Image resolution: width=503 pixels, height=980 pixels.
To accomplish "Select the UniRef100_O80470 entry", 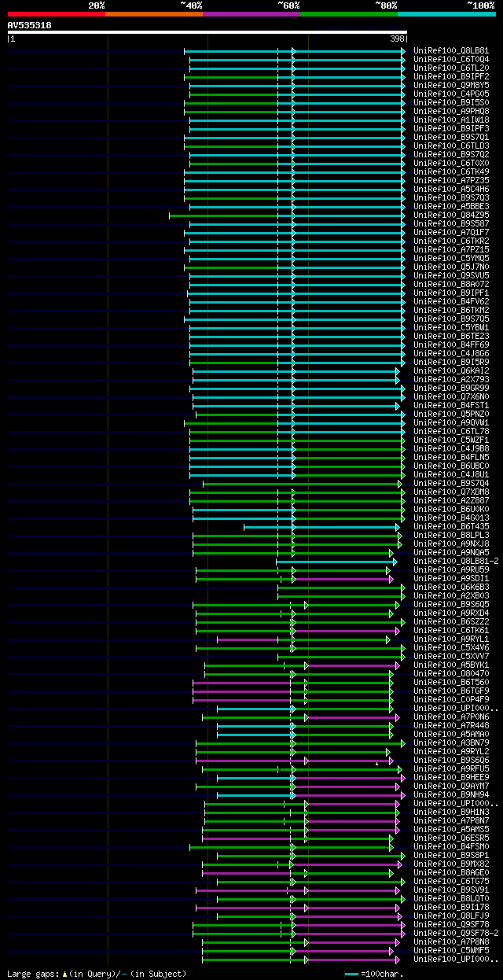I will (x=451, y=673).
